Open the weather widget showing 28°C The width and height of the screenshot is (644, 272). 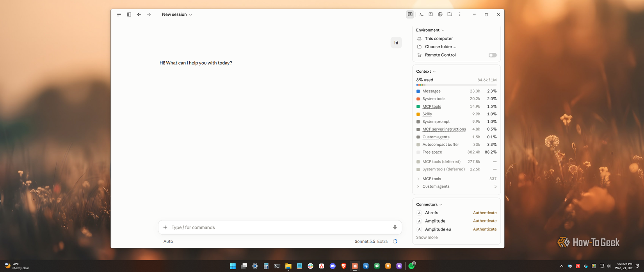(x=17, y=266)
